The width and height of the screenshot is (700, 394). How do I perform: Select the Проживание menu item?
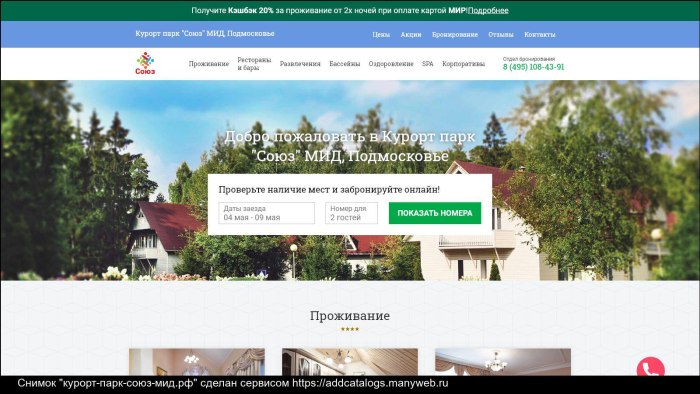(208, 64)
